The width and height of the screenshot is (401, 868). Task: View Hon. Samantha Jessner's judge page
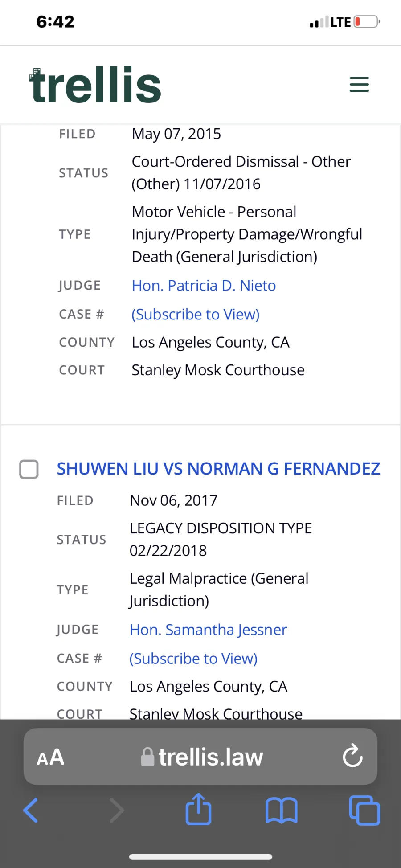(x=208, y=630)
